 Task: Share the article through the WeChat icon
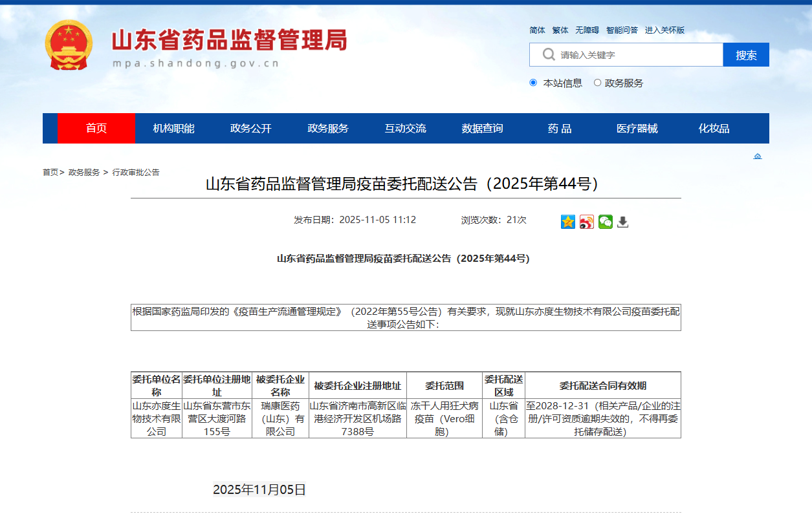[605, 222]
